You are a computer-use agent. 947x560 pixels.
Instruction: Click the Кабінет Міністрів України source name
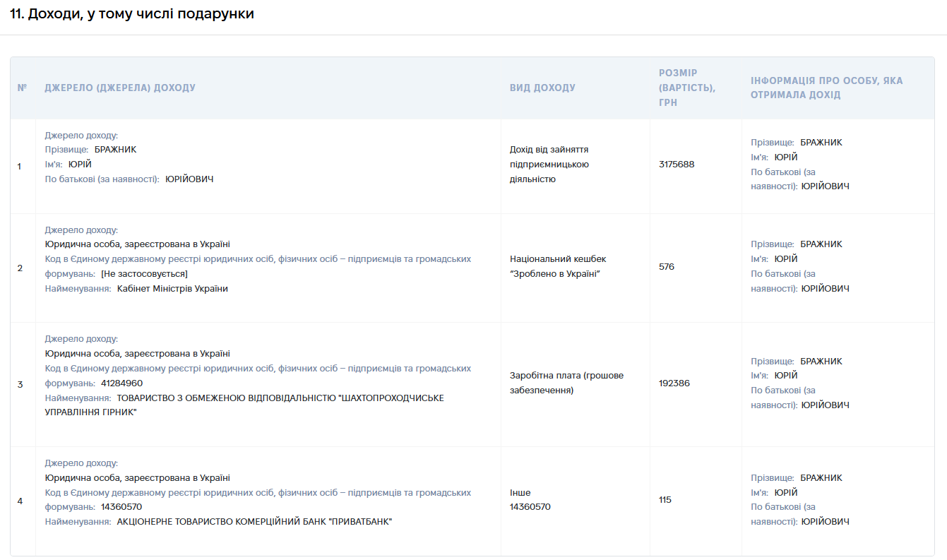coord(172,288)
